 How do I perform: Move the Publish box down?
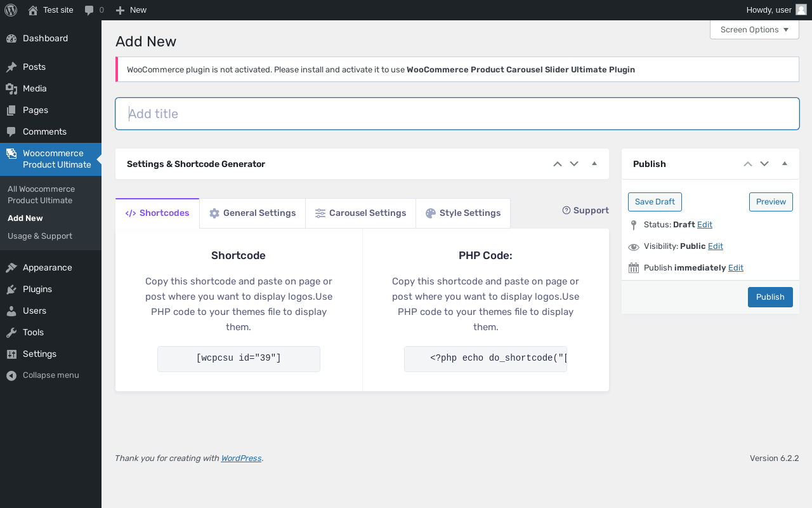764,164
